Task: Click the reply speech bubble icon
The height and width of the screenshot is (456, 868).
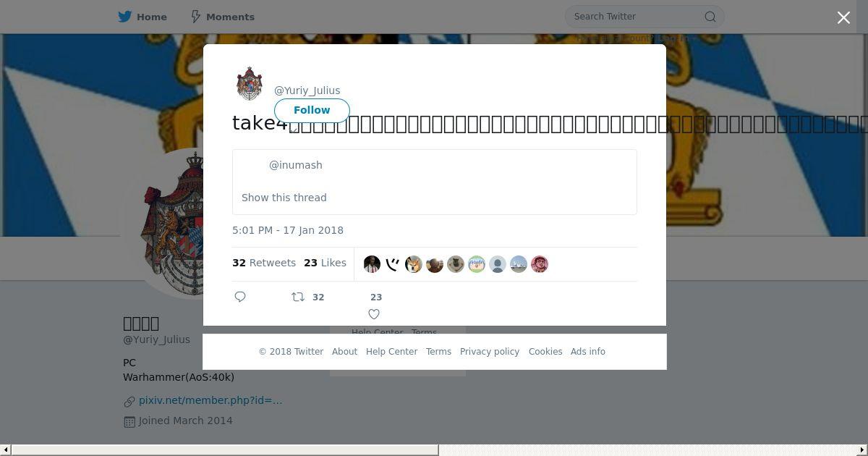Action: coord(240,297)
